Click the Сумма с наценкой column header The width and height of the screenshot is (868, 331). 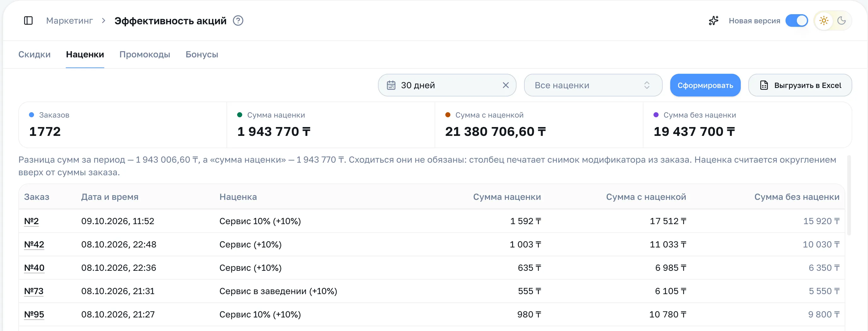[646, 197]
